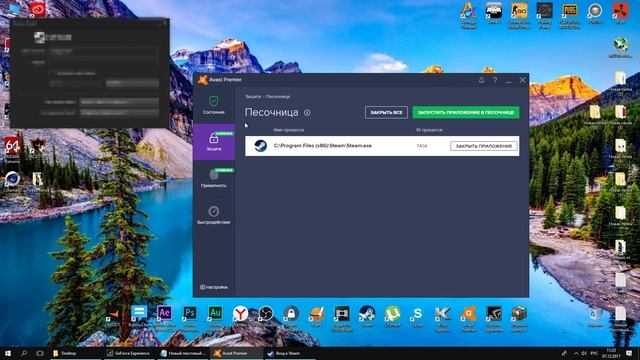The image size is (640, 360).
Task: Open the Adobe Creative Cloud desktop shortcut
Action: point(38,10)
